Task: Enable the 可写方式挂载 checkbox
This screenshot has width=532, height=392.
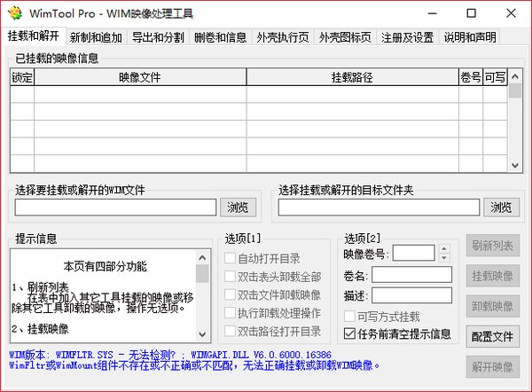Action: (349, 317)
